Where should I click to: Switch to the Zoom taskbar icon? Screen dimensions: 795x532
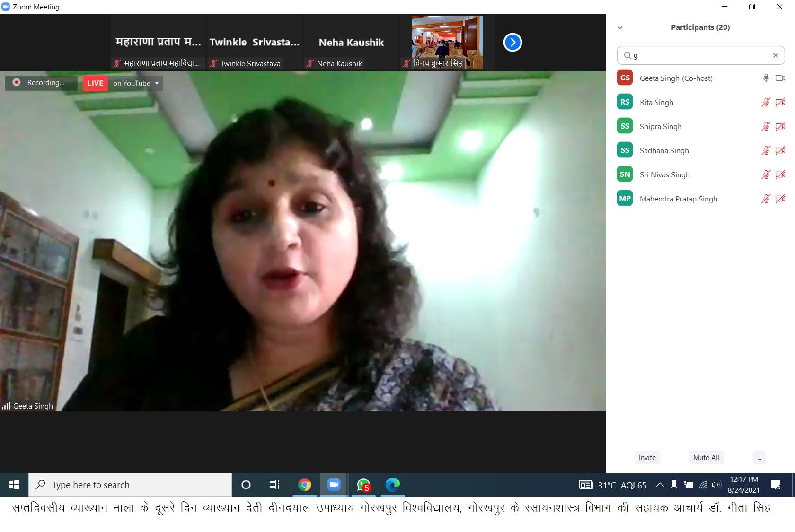[334, 485]
